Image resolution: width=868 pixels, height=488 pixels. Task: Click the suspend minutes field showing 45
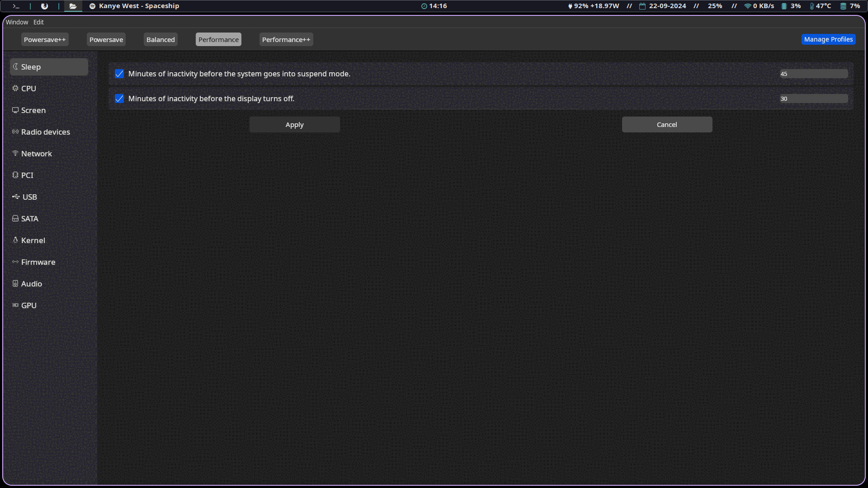click(814, 74)
